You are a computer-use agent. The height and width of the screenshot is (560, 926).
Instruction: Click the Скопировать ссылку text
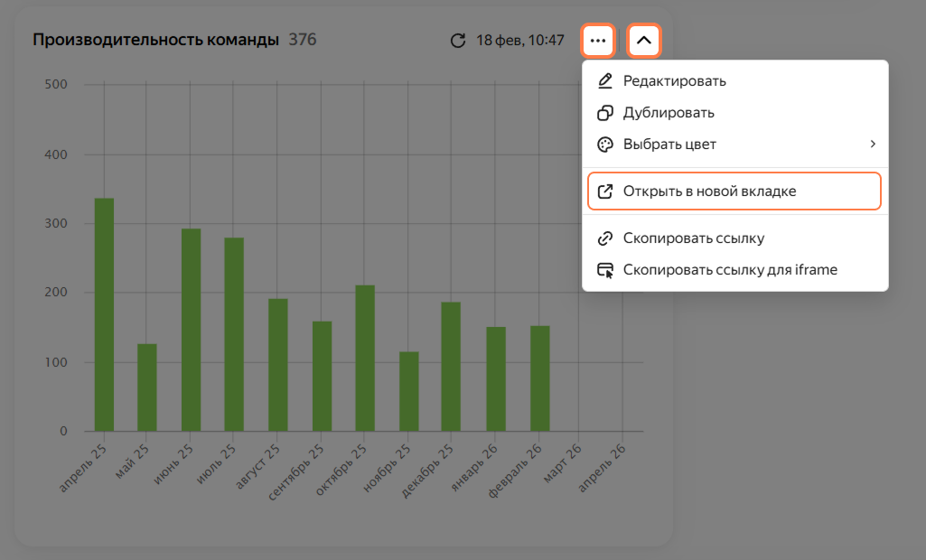(x=694, y=238)
